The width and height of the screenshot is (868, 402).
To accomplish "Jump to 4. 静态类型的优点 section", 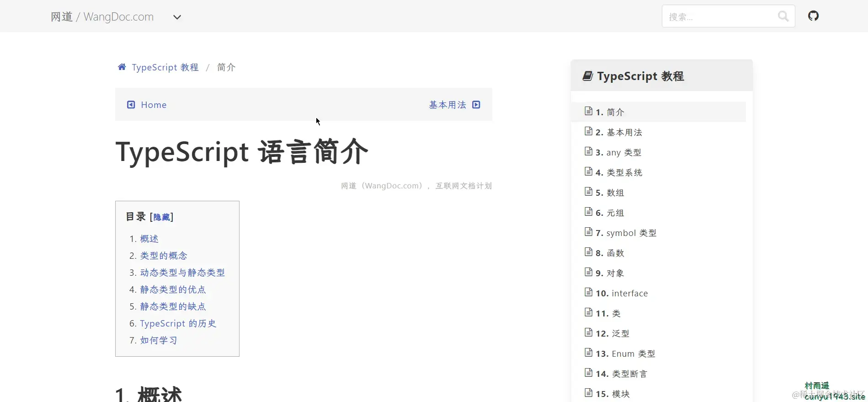I will [173, 289].
